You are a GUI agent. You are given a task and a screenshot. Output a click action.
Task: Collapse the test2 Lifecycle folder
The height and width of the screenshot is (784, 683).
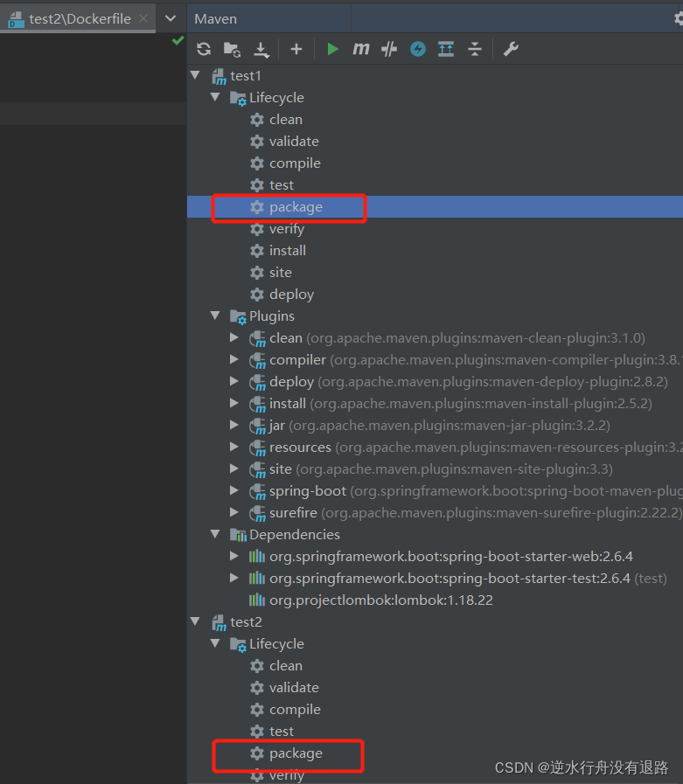coord(215,643)
